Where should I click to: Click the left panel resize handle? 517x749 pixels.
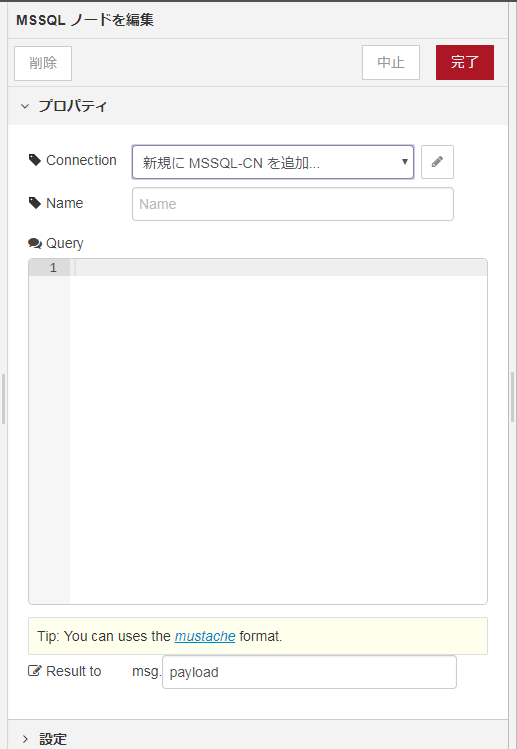(x=3, y=399)
